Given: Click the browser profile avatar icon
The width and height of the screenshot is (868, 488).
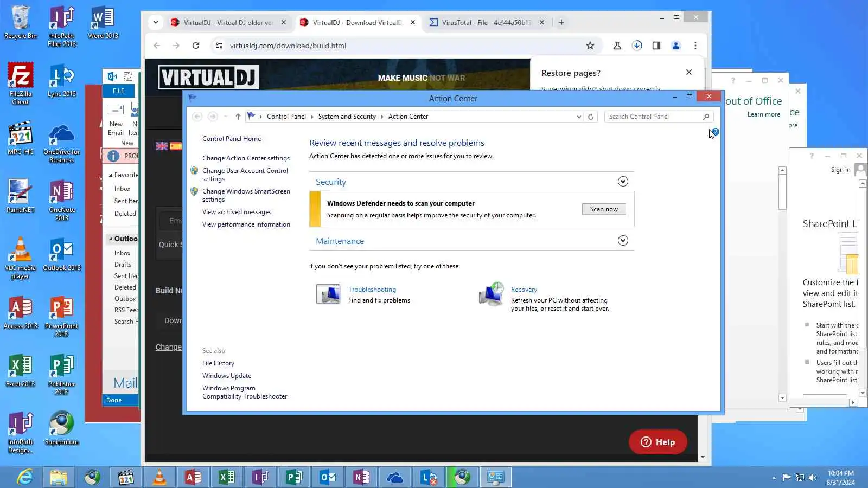Looking at the screenshot, I should click(676, 46).
